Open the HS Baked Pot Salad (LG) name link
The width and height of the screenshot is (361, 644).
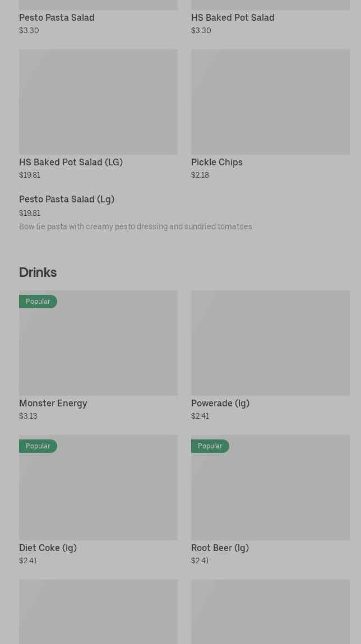(x=71, y=163)
